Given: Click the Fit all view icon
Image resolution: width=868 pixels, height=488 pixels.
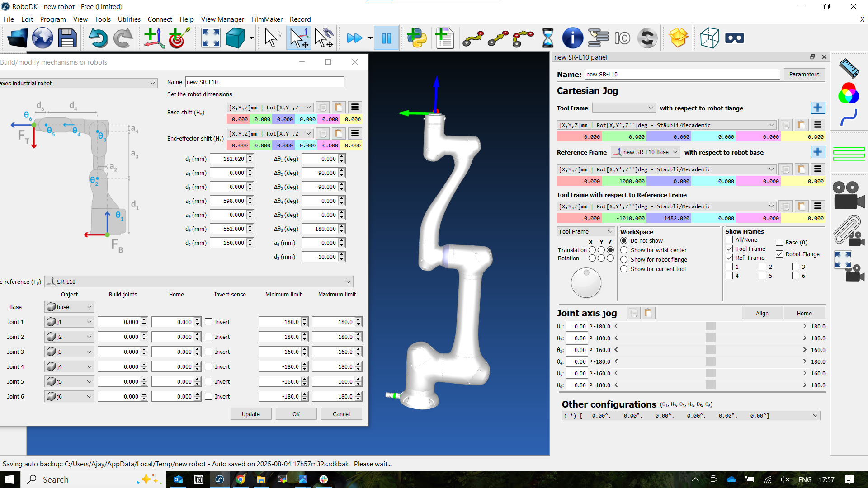Looking at the screenshot, I should [x=211, y=38].
